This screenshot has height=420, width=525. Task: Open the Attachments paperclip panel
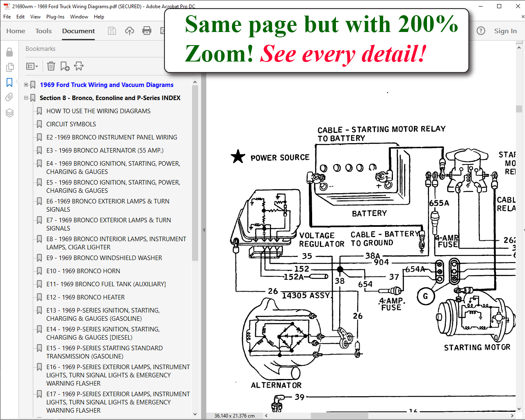[9, 97]
